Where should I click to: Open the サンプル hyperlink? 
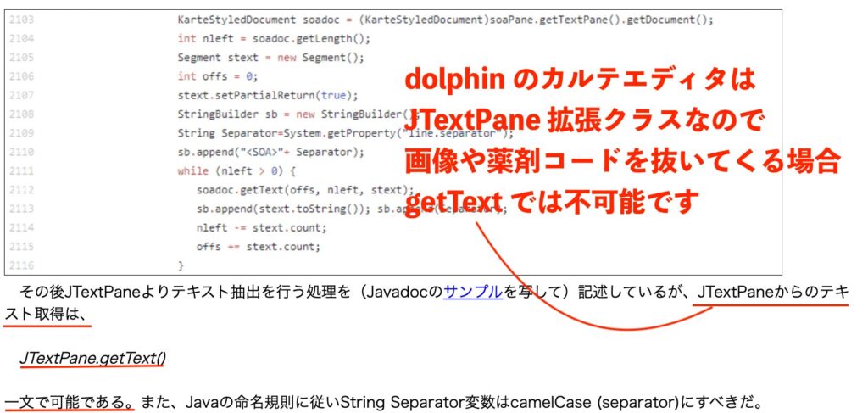473,293
